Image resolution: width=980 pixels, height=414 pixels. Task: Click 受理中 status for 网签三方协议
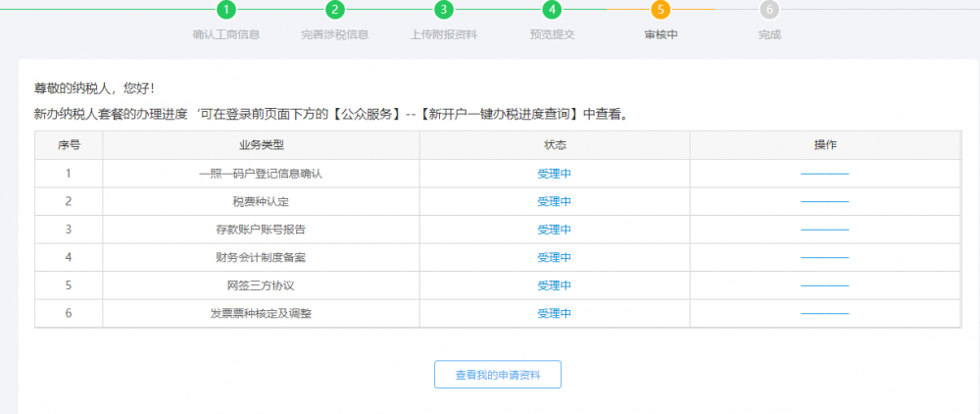(x=554, y=285)
